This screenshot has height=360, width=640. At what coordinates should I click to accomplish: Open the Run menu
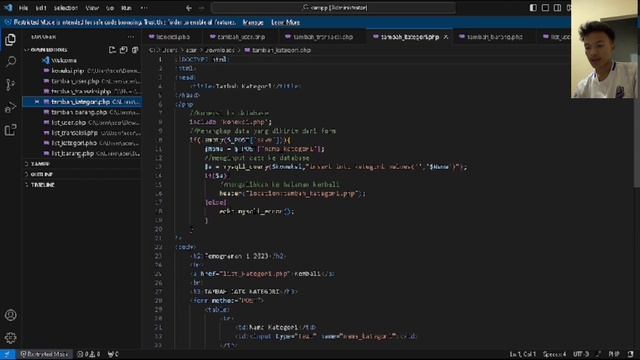point(126,8)
